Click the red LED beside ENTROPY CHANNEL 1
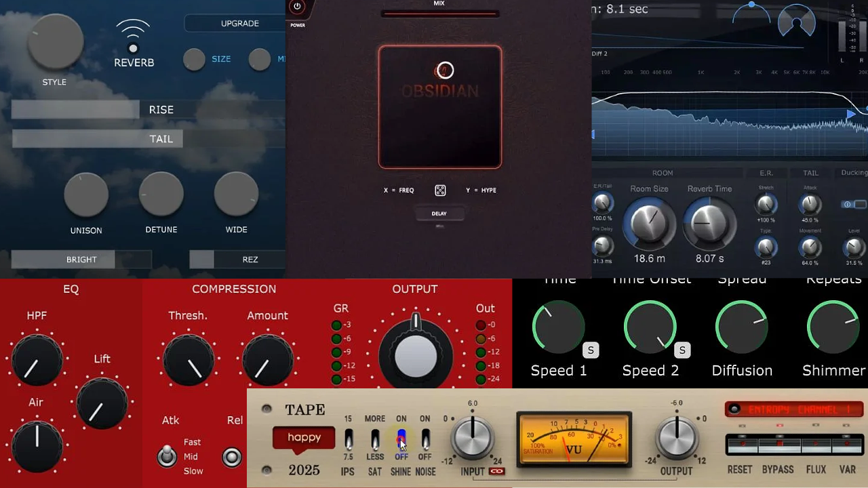868x488 pixels. [733, 409]
